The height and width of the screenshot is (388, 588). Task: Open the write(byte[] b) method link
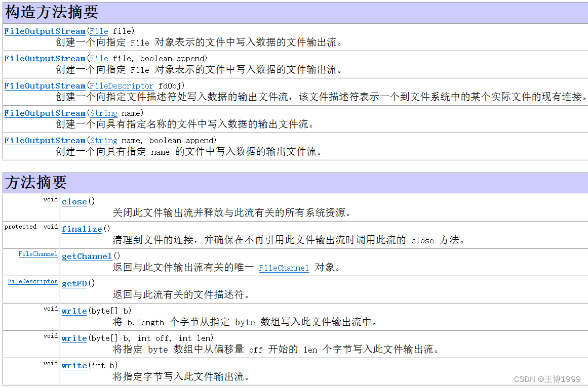pyautogui.click(x=74, y=311)
